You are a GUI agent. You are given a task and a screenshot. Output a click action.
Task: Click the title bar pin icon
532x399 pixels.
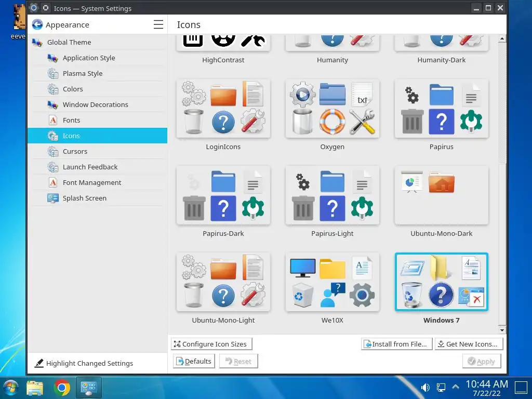tap(46, 8)
